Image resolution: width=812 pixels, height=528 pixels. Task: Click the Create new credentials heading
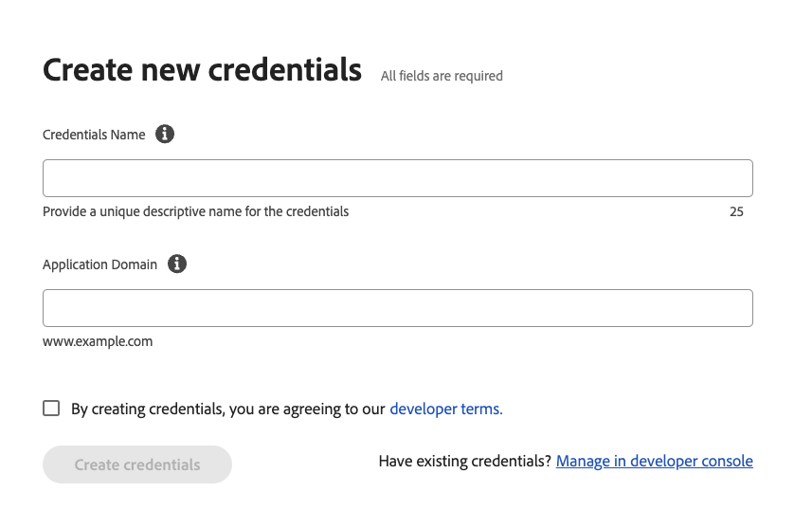pos(202,69)
